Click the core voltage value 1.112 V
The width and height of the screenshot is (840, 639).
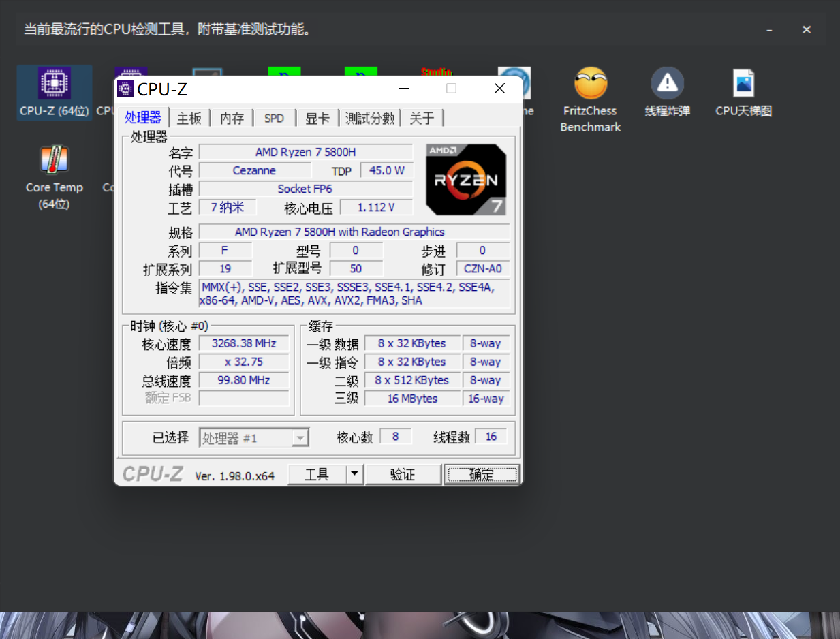(377, 207)
